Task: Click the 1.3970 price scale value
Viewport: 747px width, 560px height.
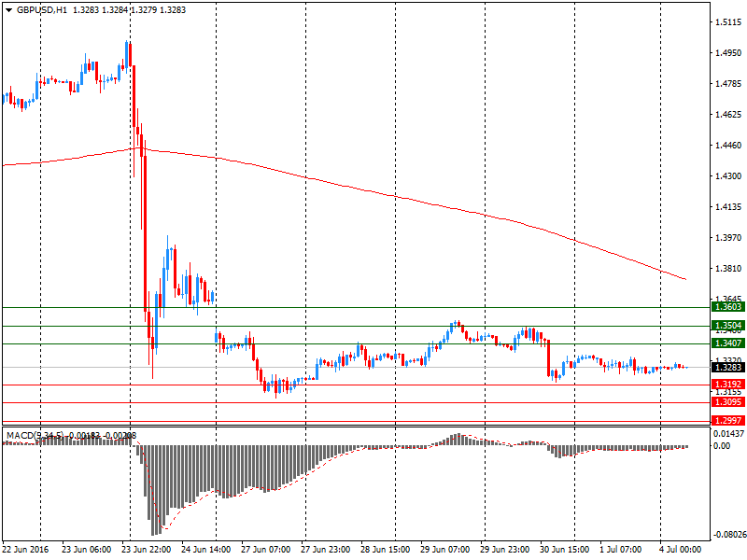Action: click(728, 238)
